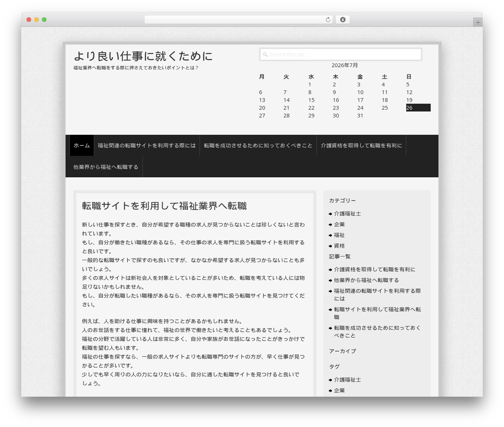Open 転職を成功させるために知っておくべきこと in the navigation bar
Screen dimensions: 504x427
tap(258, 146)
